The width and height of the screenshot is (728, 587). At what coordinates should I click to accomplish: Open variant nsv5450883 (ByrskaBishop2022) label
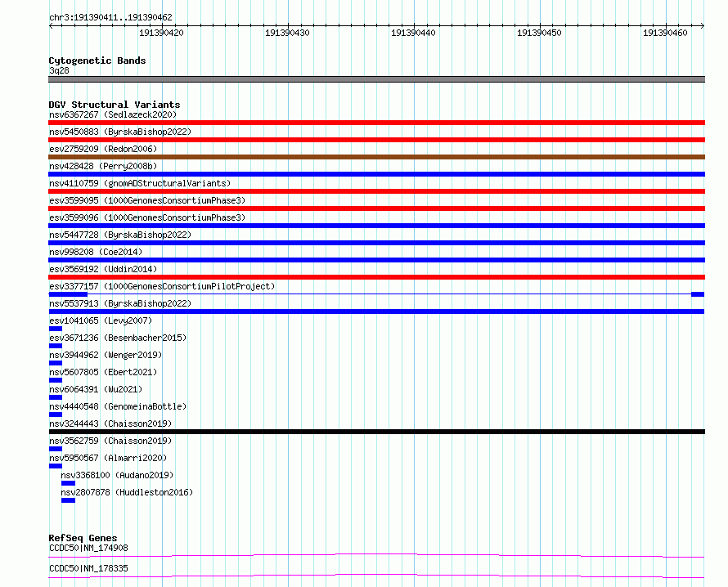[x=120, y=132]
